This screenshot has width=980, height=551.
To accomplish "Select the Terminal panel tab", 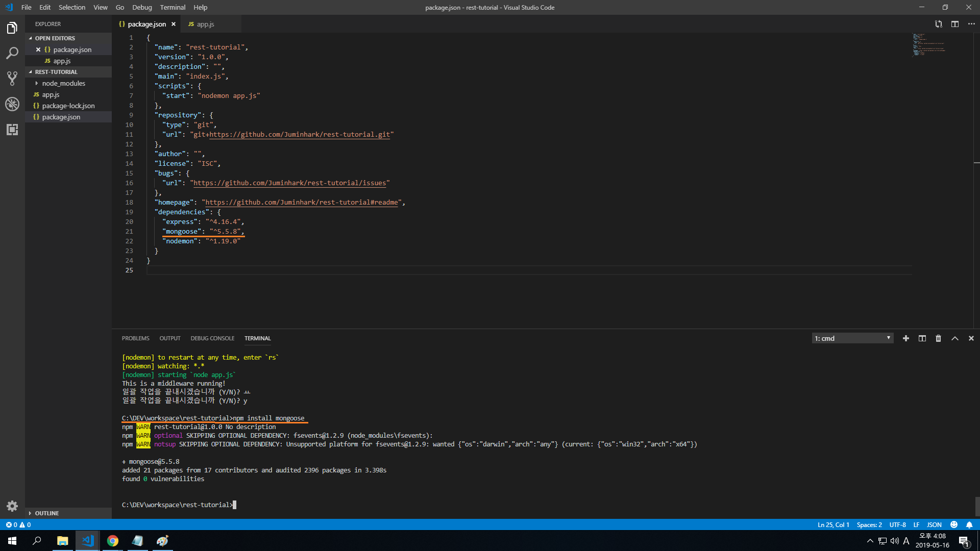I will pyautogui.click(x=258, y=338).
